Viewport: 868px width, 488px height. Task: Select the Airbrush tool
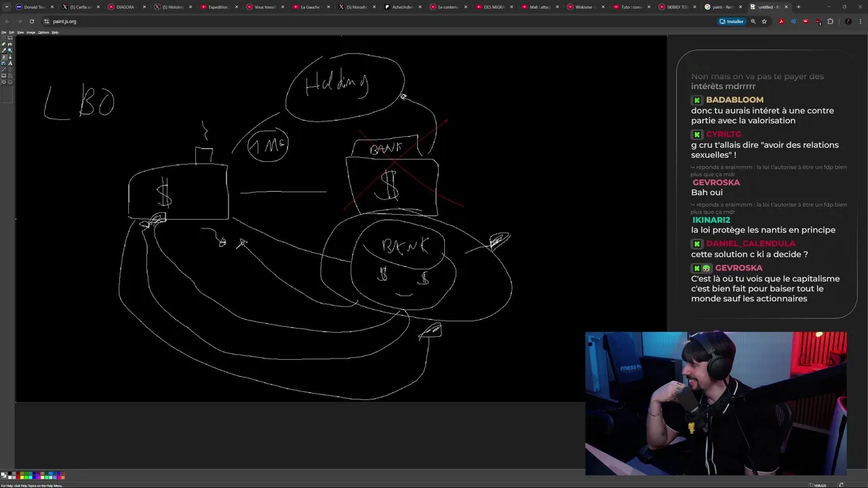3,63
